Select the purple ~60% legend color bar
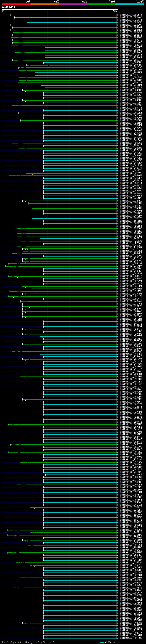 73,4
